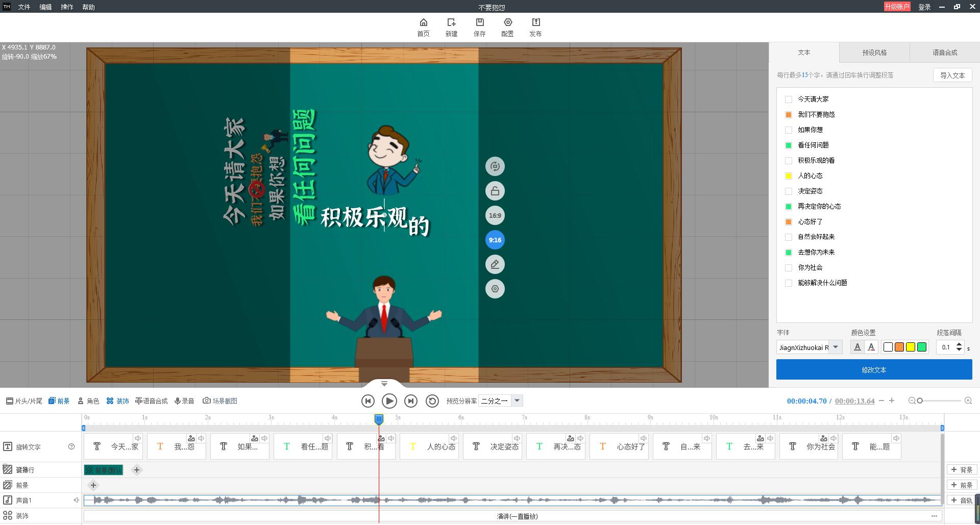Toggle color box for 今天请大家

click(789, 99)
